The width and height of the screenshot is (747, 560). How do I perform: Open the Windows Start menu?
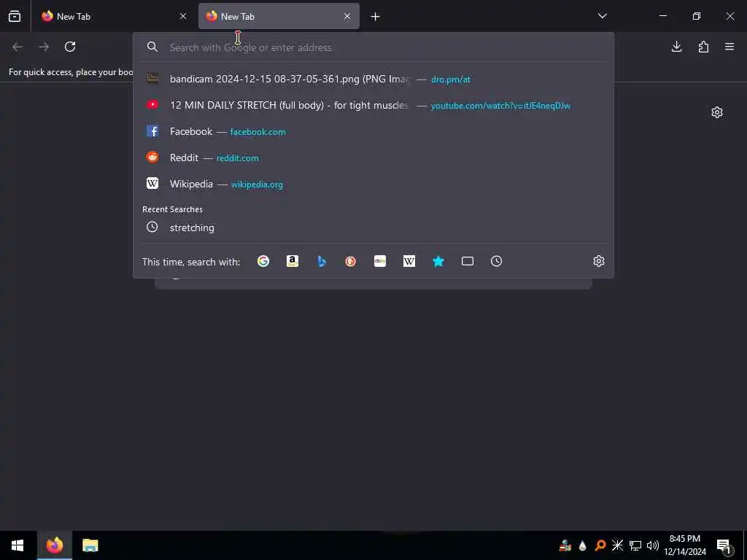tap(18, 545)
